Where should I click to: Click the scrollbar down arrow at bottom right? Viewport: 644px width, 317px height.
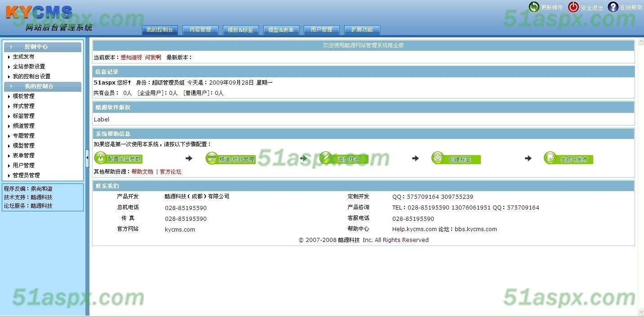click(x=640, y=312)
